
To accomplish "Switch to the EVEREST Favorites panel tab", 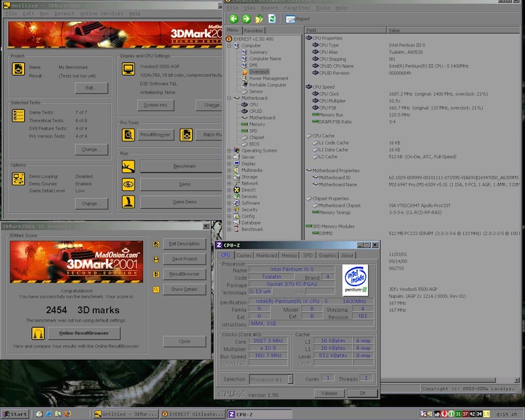I will (253, 30).
